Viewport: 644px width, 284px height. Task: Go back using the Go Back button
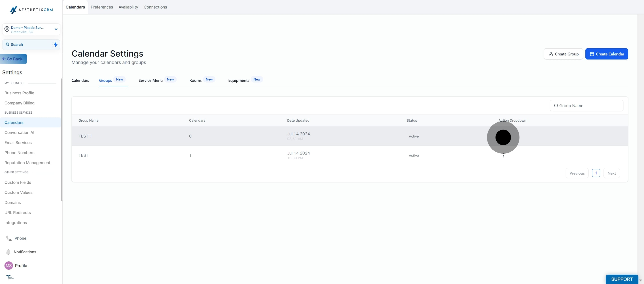(x=13, y=59)
